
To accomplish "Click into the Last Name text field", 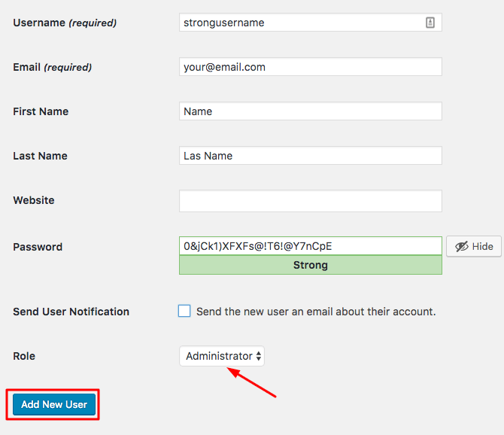I will (310, 156).
